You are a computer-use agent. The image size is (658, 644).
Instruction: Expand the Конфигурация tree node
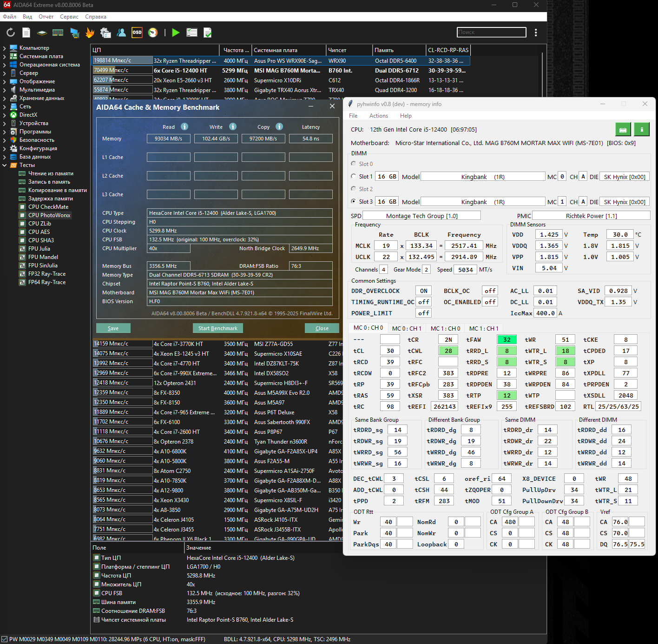[x=5, y=148]
